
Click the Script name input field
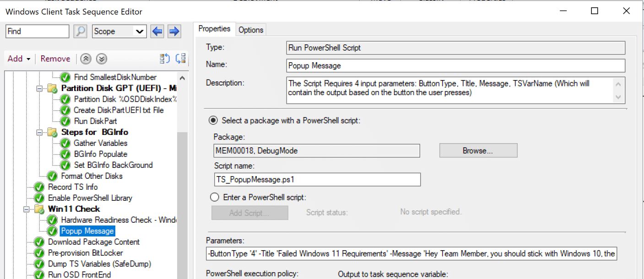coord(317,180)
